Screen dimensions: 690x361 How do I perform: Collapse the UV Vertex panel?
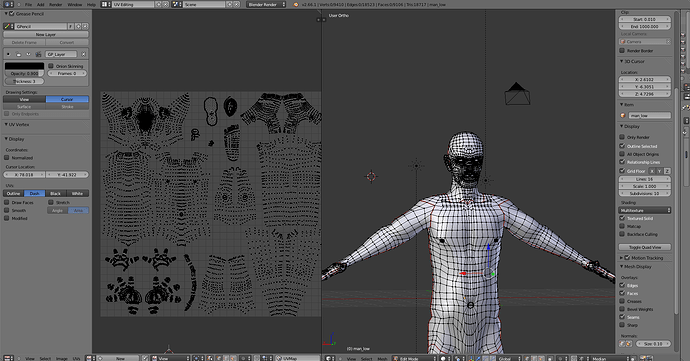[6, 125]
